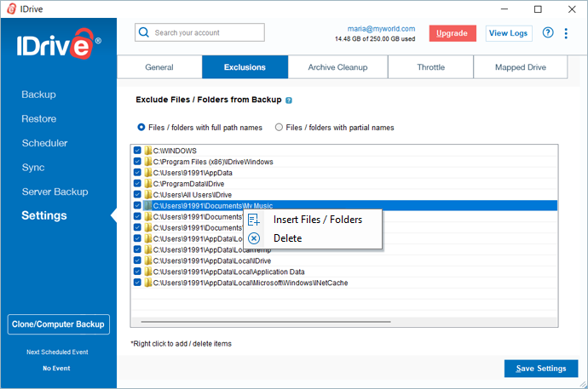Click the Insert Files / Folders icon

pyautogui.click(x=254, y=220)
